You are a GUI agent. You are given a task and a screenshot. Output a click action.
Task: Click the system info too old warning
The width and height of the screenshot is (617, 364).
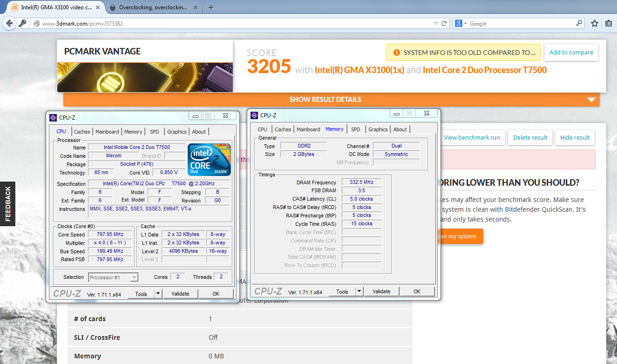(x=464, y=53)
